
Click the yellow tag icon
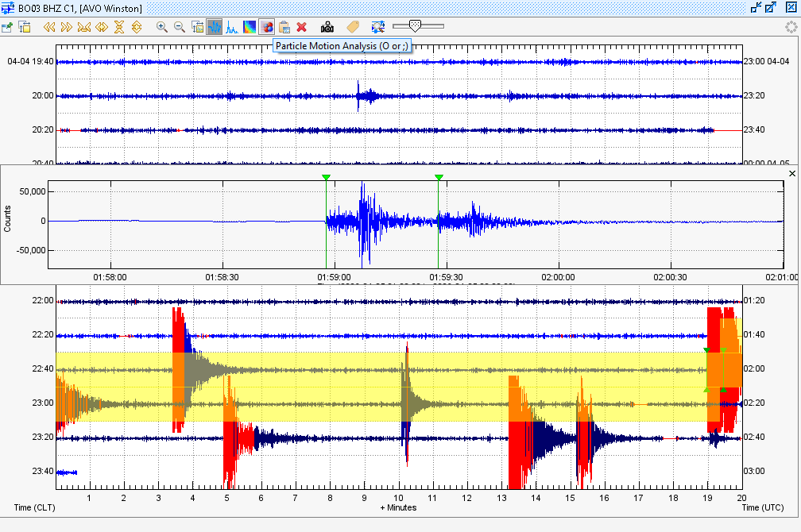(x=353, y=27)
